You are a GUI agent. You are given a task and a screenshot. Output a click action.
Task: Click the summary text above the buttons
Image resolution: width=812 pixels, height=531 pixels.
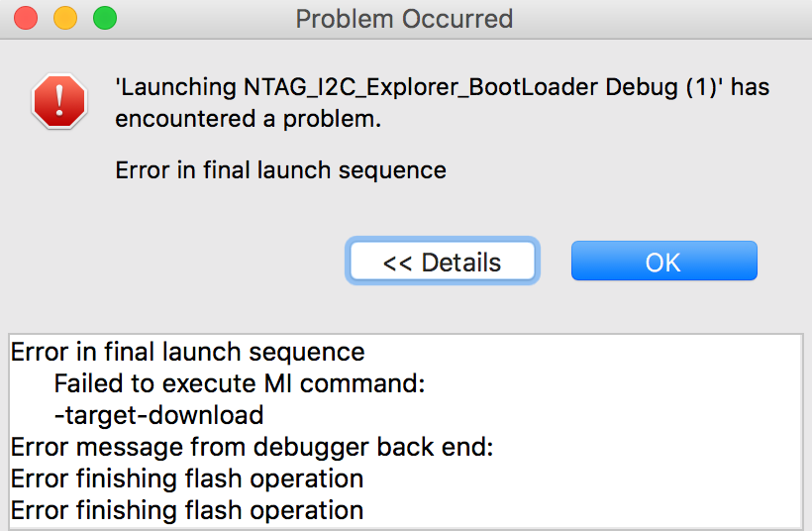[280, 170]
